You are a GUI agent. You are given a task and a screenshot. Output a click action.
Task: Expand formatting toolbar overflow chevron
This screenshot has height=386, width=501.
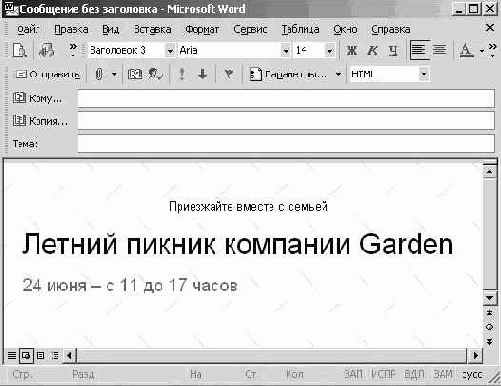coord(492,49)
